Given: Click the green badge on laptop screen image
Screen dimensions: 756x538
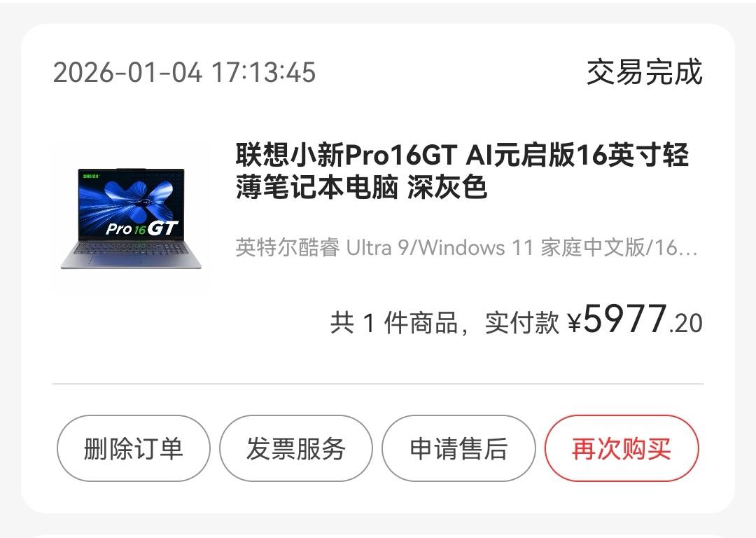Looking at the screenshot, I should pos(91,174).
